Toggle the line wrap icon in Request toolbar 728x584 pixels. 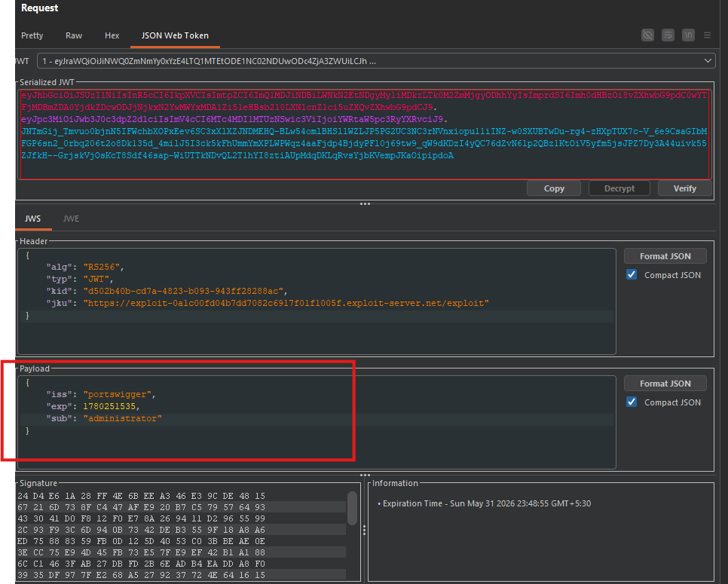668,35
